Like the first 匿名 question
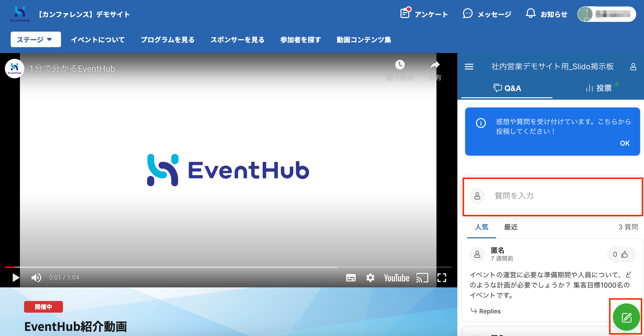This screenshot has height=336, width=644. coord(621,254)
